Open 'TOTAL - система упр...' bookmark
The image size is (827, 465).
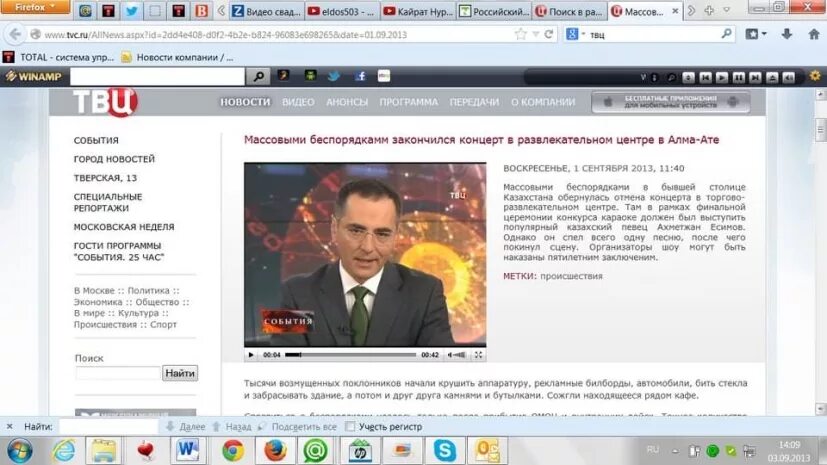[58, 57]
